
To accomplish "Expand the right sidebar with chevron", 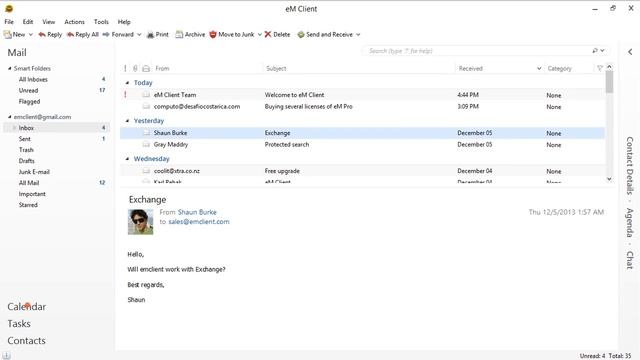I will (630, 51).
